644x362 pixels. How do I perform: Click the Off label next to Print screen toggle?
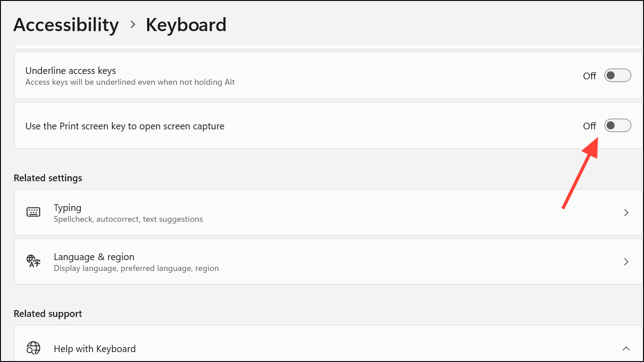(589, 126)
